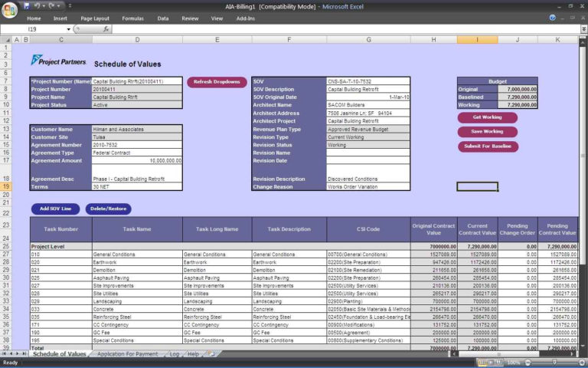Go to the last sheet using the tab navigation arrow

coord(25,354)
